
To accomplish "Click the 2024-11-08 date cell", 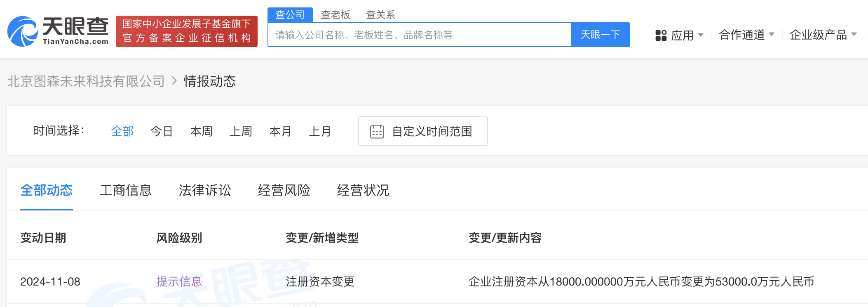I will pos(50,282).
